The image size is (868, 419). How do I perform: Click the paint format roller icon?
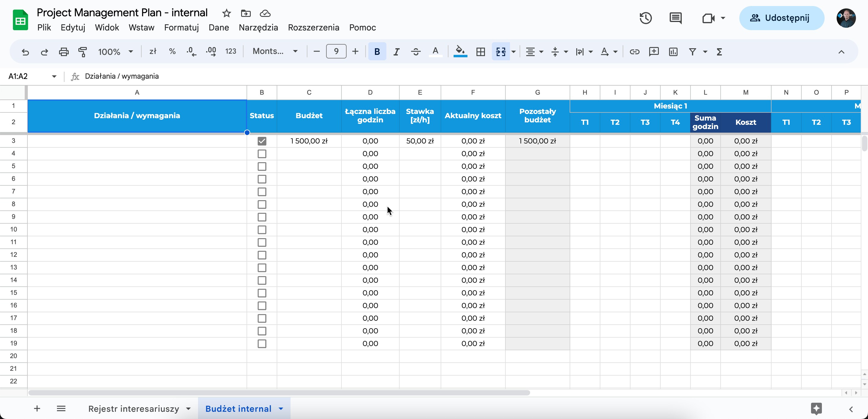(x=83, y=52)
